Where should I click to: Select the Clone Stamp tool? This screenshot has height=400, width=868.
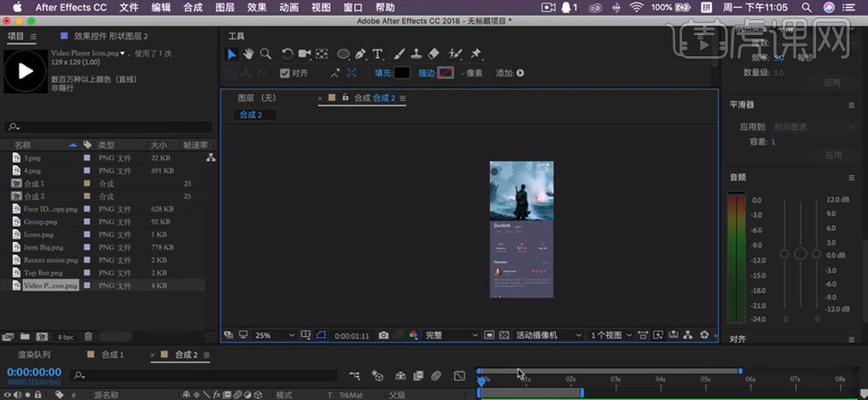417,54
